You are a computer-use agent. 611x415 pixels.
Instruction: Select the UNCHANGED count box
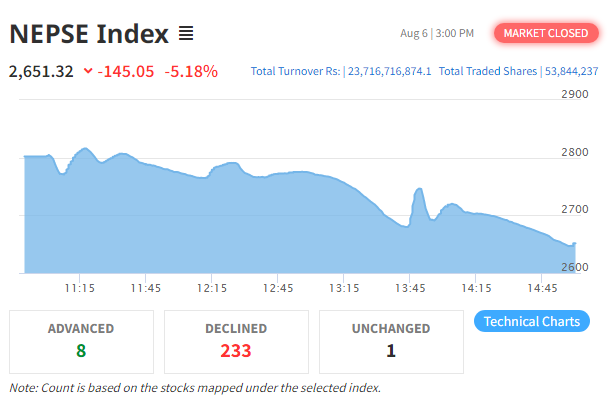(391, 342)
